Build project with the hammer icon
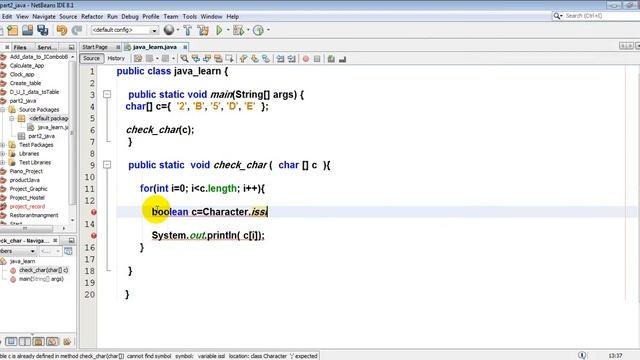Screen dimensions: 640x360 (187, 30)
